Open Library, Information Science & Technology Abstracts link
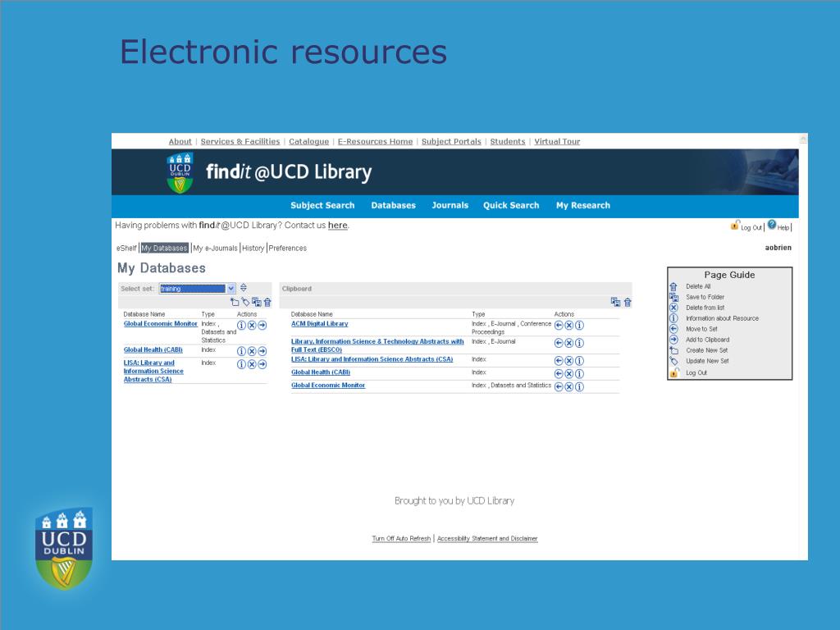The height and width of the screenshot is (630, 840). coord(377,345)
